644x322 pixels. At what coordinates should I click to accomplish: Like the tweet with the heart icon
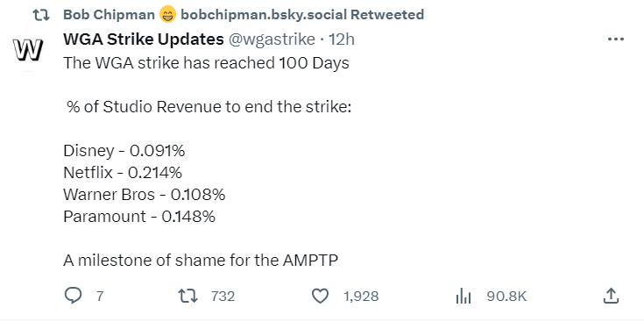click(x=321, y=296)
